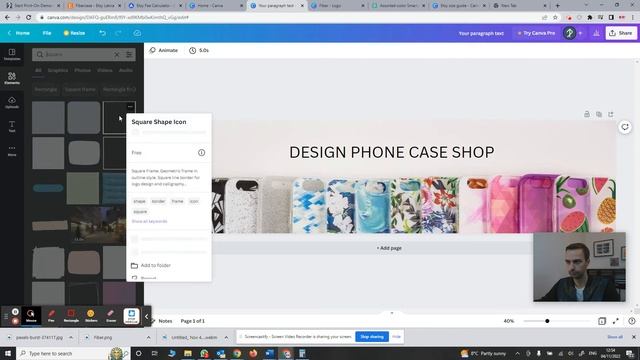The height and width of the screenshot is (360, 640).
Task: Pause recording in Screencastify toolbar
Action: click(15, 312)
